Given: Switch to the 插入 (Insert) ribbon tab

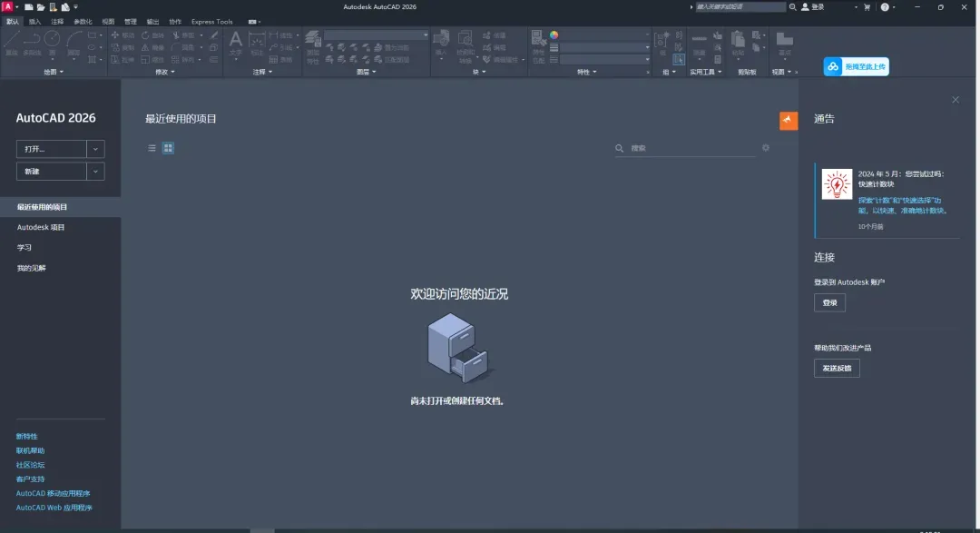Looking at the screenshot, I should tap(34, 21).
